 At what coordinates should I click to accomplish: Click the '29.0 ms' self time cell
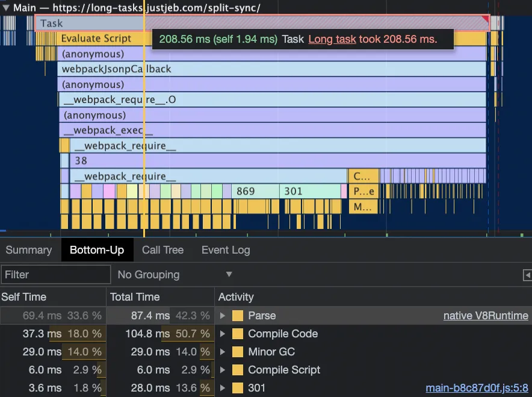42,351
